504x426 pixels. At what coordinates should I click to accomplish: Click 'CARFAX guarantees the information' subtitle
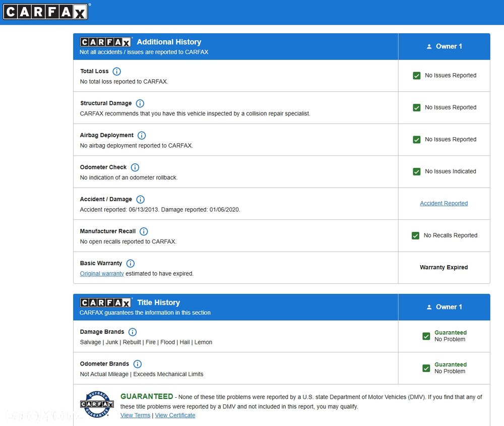click(x=145, y=313)
